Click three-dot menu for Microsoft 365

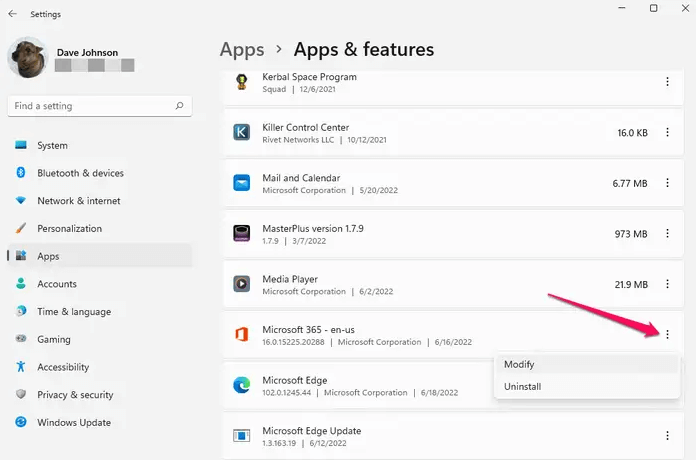[667, 334]
